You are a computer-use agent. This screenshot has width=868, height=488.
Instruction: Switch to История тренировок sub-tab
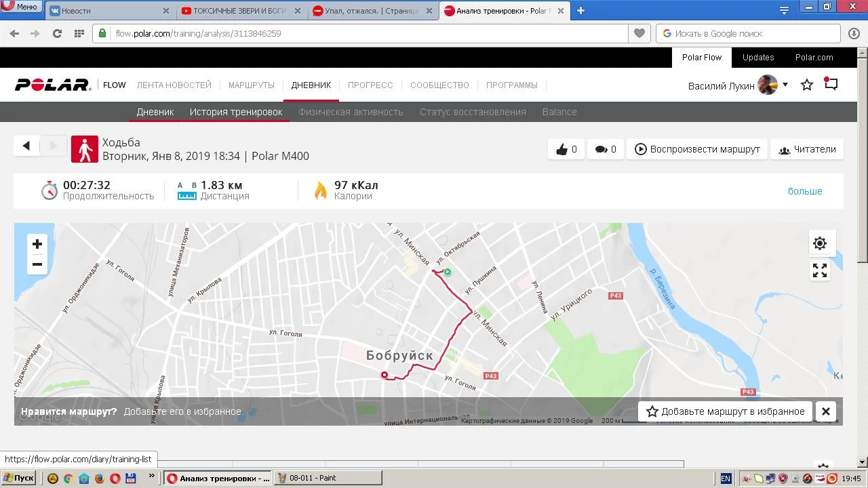tap(236, 112)
